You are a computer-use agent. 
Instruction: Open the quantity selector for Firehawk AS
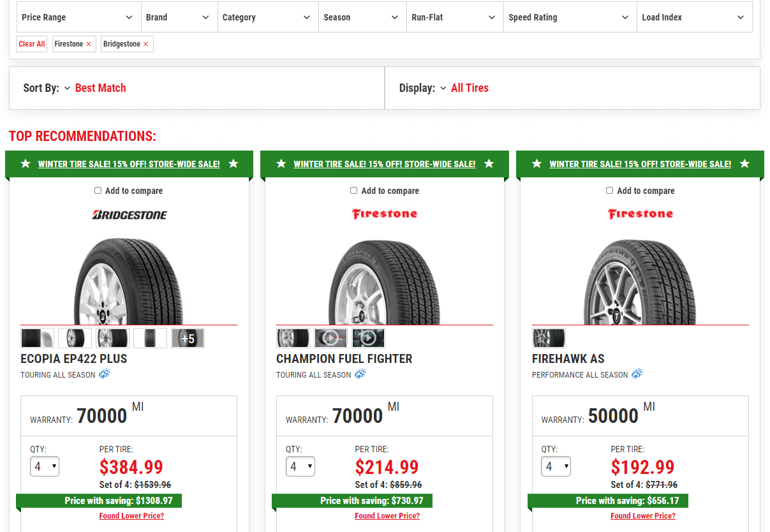[556, 466]
